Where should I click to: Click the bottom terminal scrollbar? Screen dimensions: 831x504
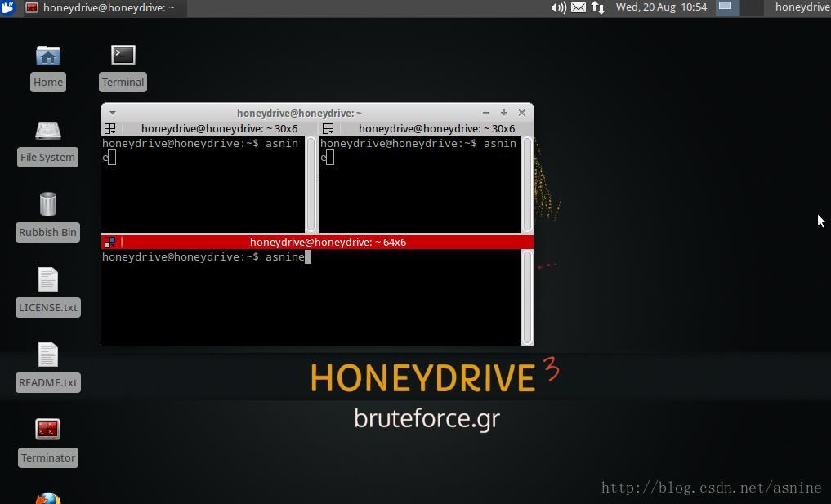point(527,297)
